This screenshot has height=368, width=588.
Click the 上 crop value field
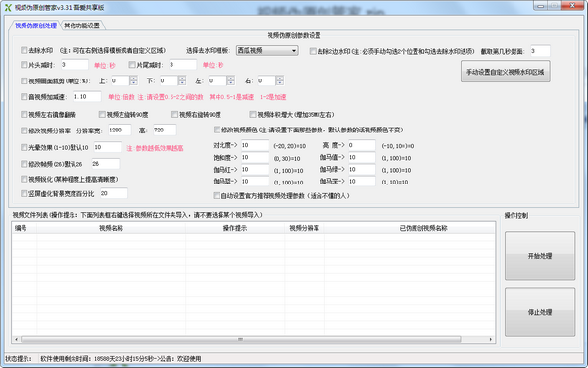point(120,80)
